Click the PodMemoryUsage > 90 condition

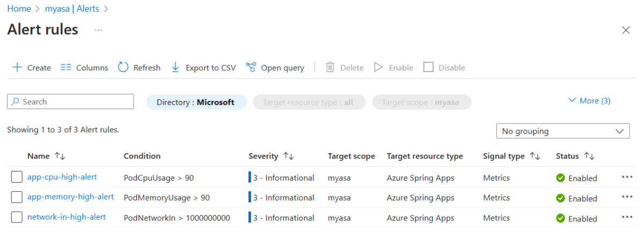(x=167, y=198)
